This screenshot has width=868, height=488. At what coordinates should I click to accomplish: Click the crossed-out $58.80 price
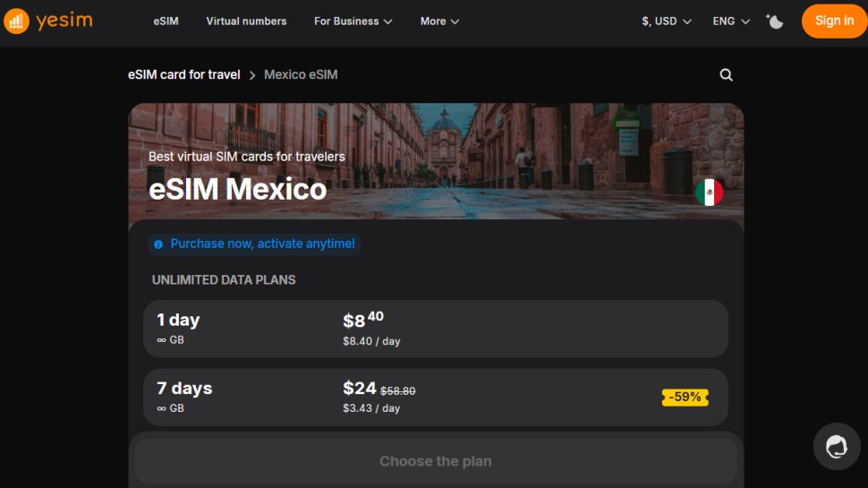point(398,391)
